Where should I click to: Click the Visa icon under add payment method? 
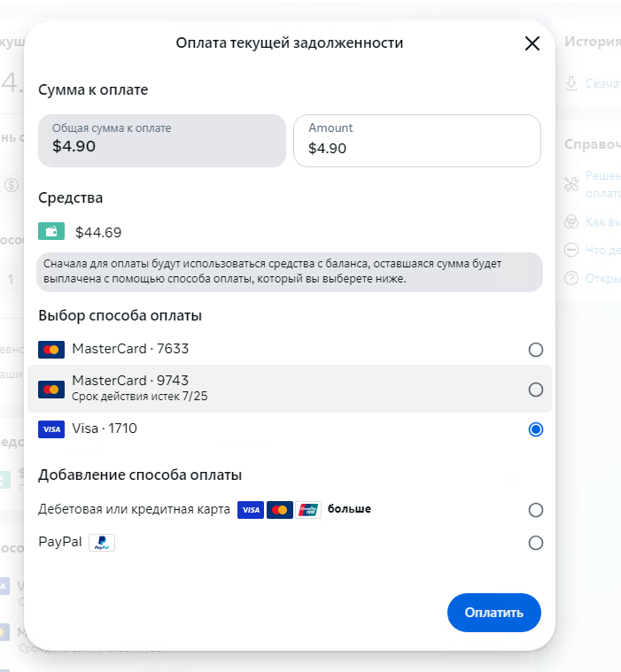pos(251,510)
